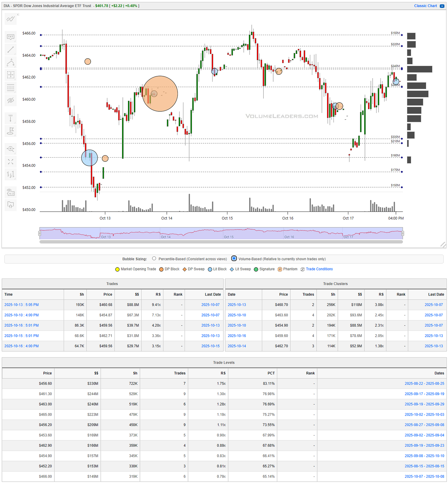Click the chart resize grip at the corner
This screenshot has width=448, height=483.
pyautogui.click(x=443, y=245)
